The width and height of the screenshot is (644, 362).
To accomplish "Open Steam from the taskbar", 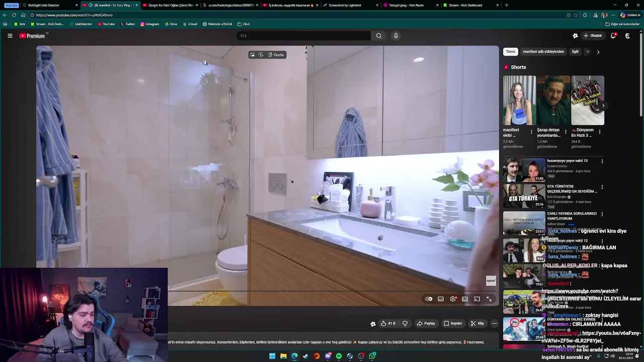I will click(305, 356).
